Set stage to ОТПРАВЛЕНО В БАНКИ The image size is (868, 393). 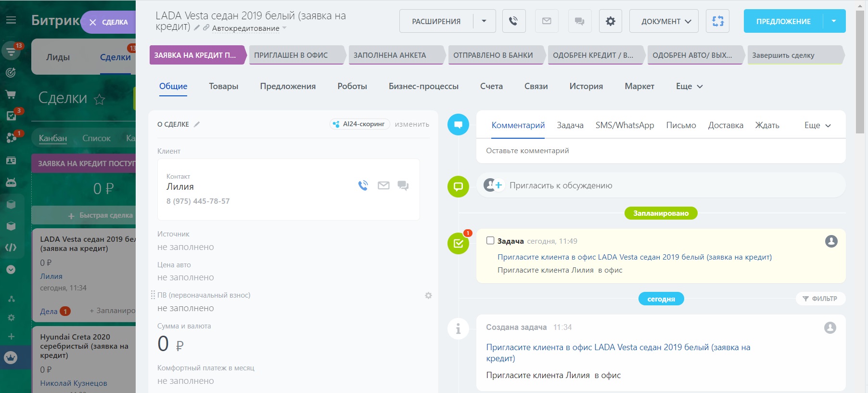[493, 55]
